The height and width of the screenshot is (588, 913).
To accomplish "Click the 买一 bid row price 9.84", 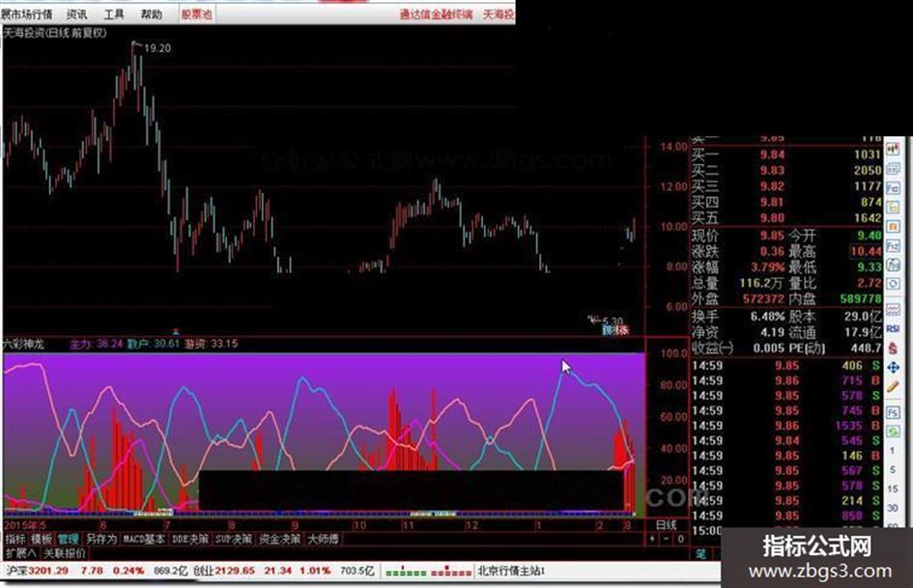I will click(x=772, y=154).
